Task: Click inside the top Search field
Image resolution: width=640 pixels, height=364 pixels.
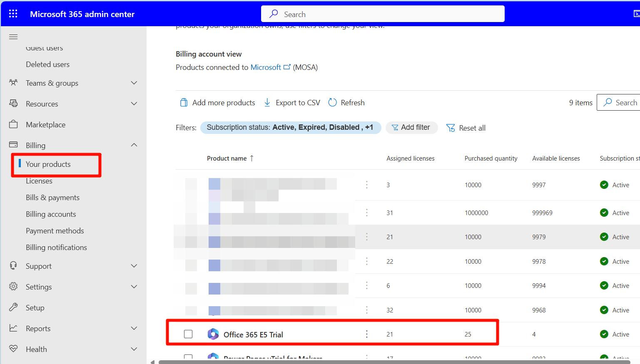Action: [383, 13]
